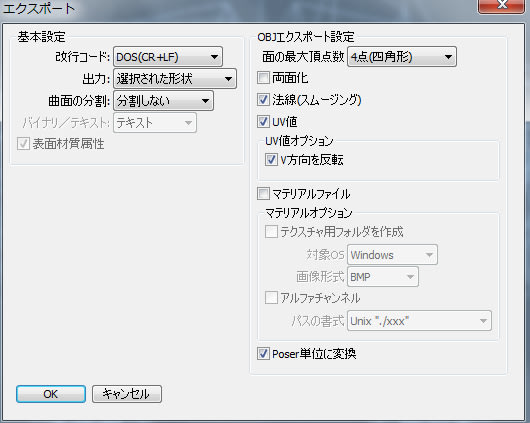Open the 対象OS Windows dropdown

[392, 255]
